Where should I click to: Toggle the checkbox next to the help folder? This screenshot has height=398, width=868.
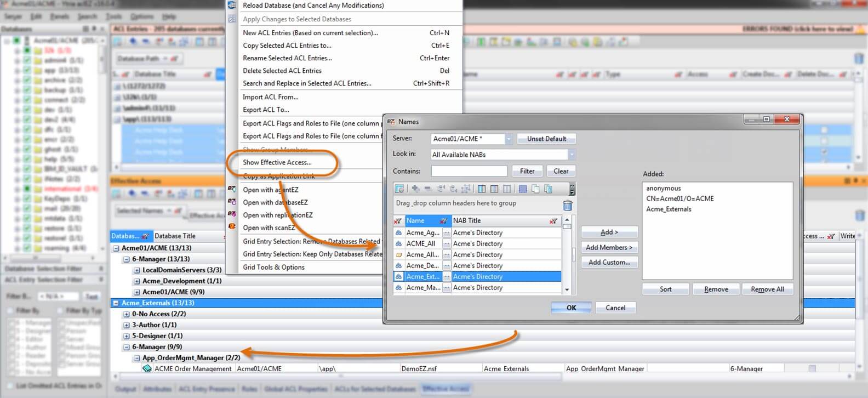click(x=27, y=159)
